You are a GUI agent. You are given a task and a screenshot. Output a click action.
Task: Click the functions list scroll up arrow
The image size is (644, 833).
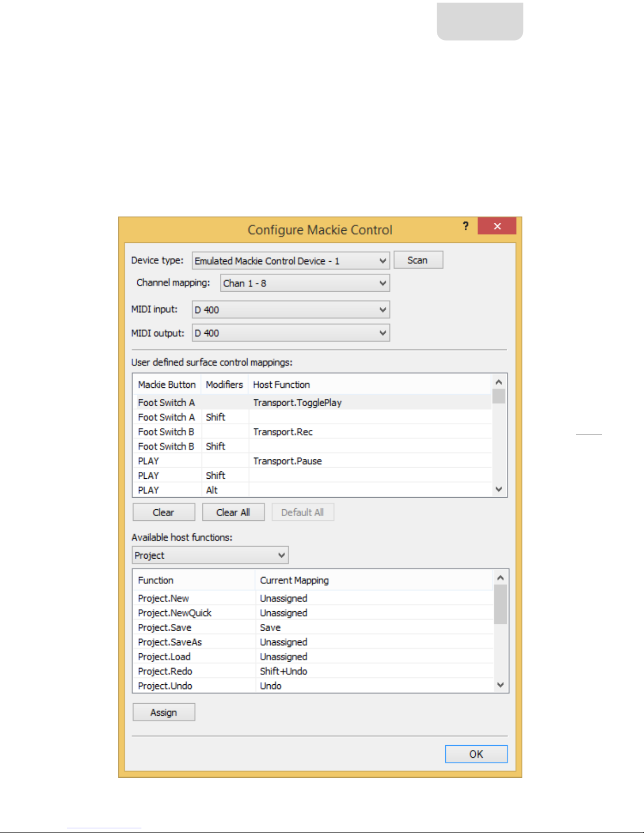coord(500,578)
